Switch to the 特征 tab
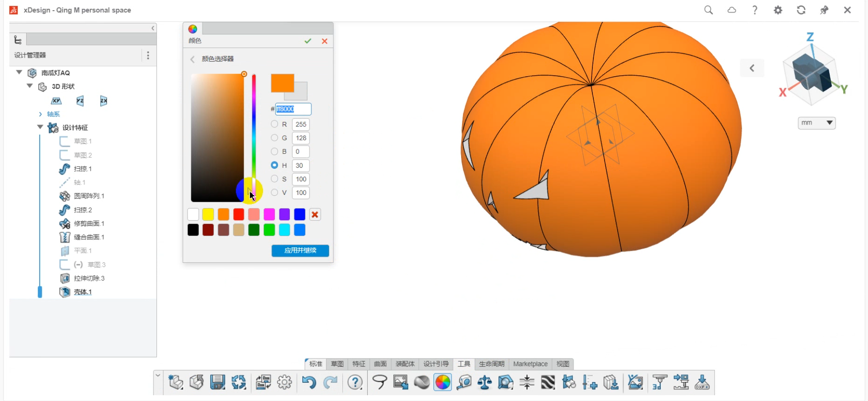Screen dimensions: 868x401 tap(359, 364)
